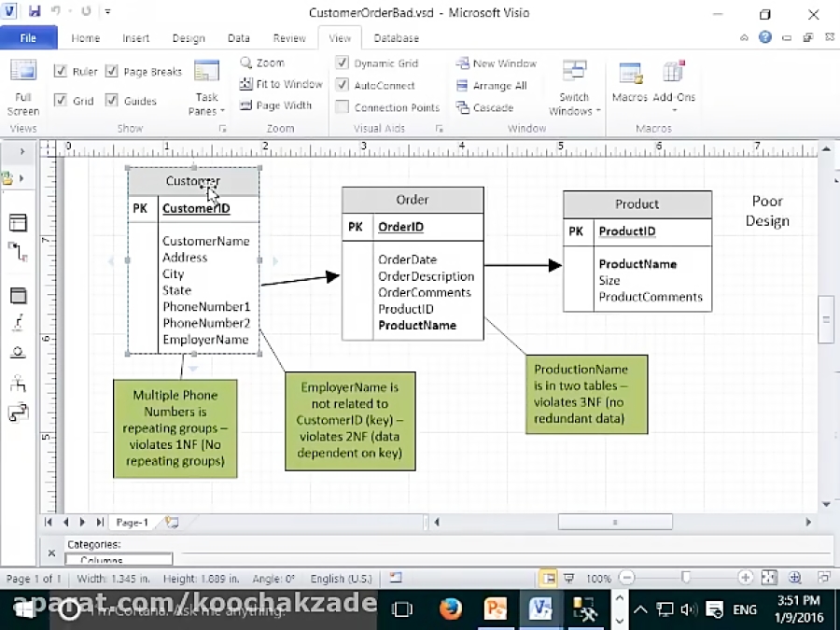Open the File menu
This screenshot has height=630, width=840.
click(x=29, y=36)
